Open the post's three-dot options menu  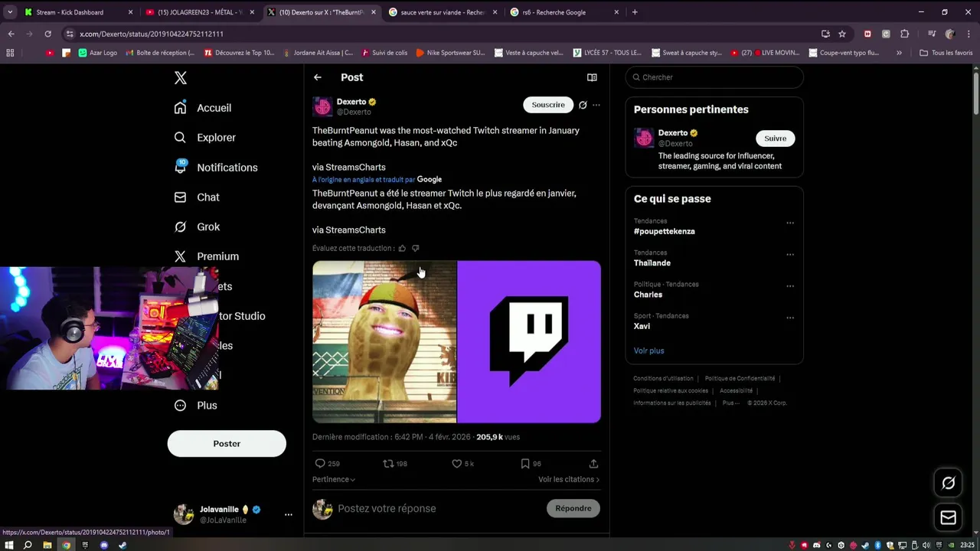[x=596, y=105]
